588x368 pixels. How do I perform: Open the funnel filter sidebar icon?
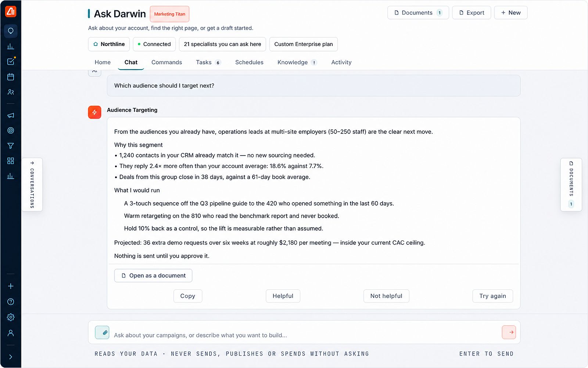point(11,146)
